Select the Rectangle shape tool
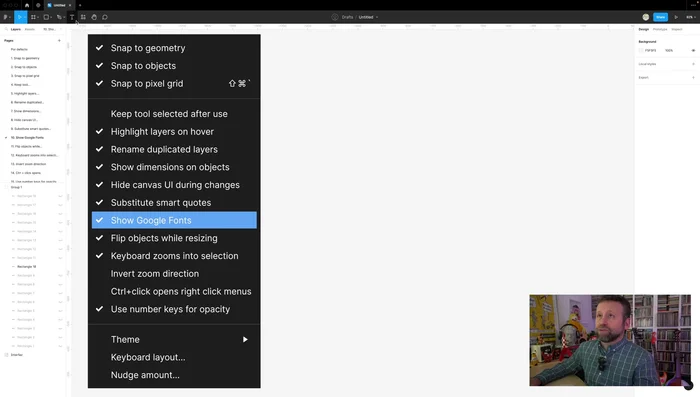The width and height of the screenshot is (700, 397). (x=46, y=17)
